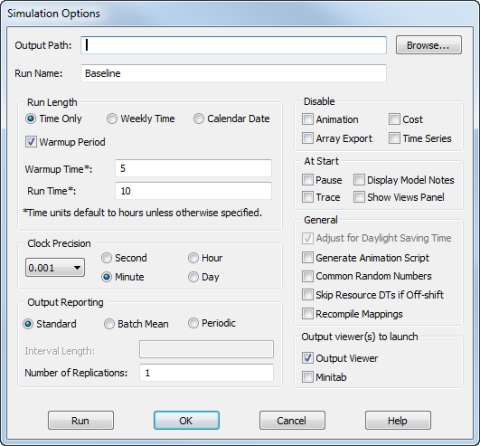Click the Number of Replications field
480x446 pixels.
206,373
